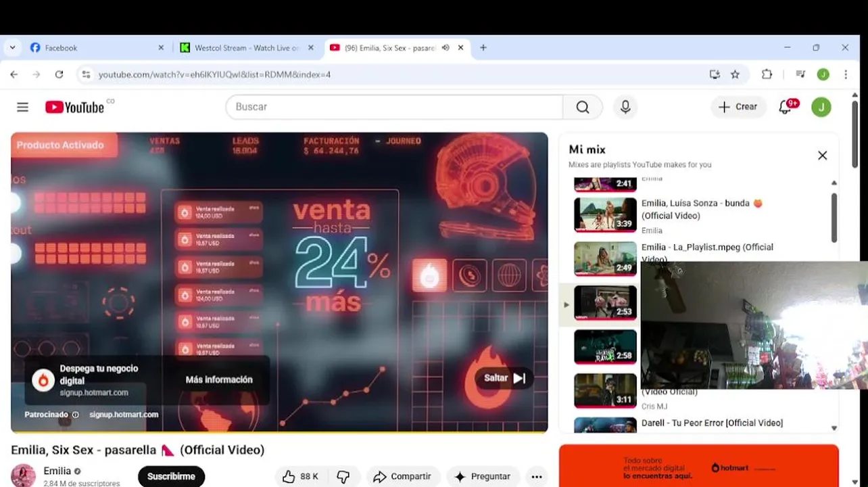Screen dimensions: 868x487
Task: Activate voice search microphone
Action: tap(625, 107)
